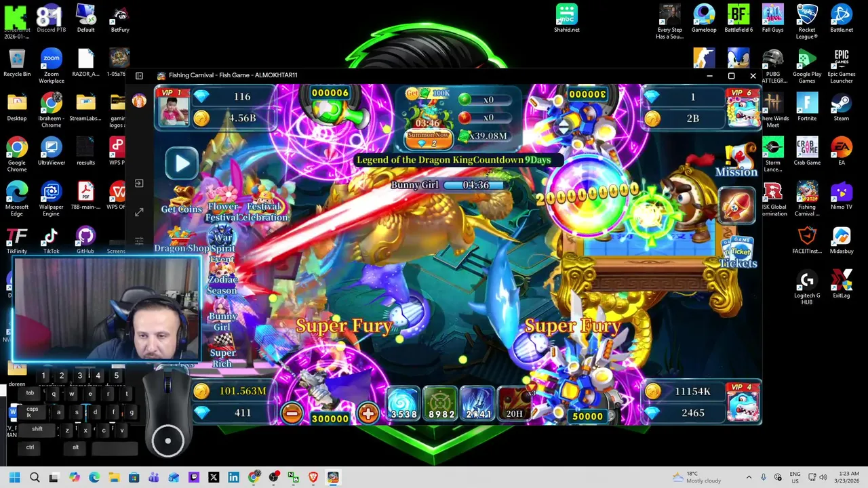Open Google Chrome desktop shortcut
The height and width of the screenshot is (488, 868).
(17, 155)
